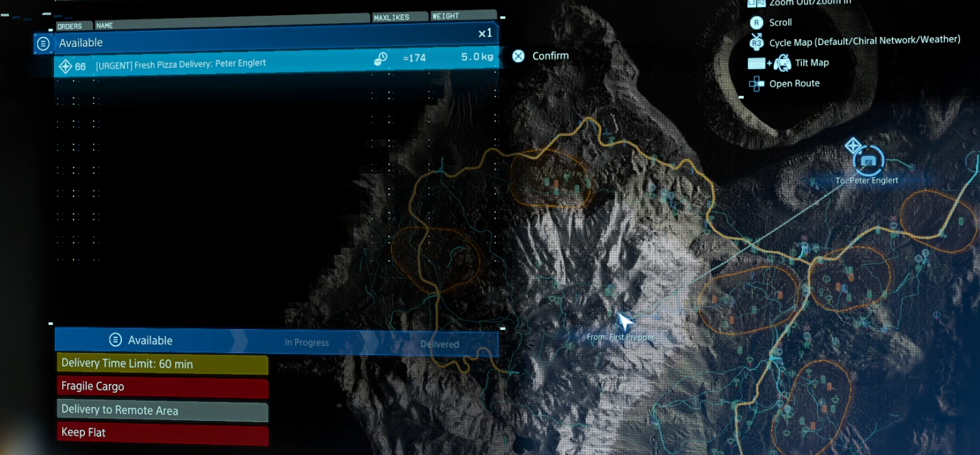Click the X button icon beside Confirm
This screenshot has width=980, height=455.
point(519,56)
